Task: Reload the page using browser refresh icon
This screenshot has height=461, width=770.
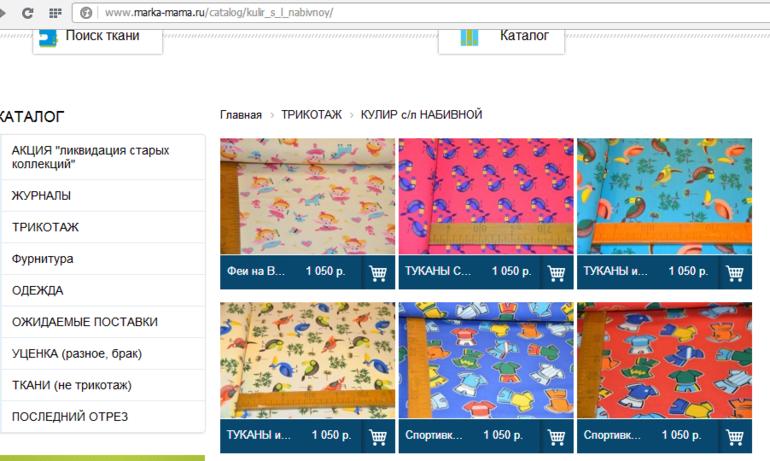Action: point(27,13)
